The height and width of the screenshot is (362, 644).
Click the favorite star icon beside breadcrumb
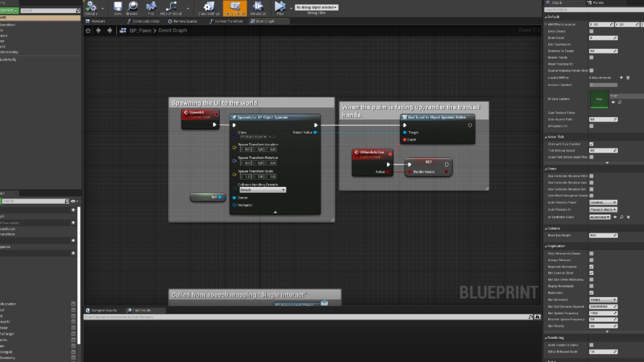[x=88, y=31]
